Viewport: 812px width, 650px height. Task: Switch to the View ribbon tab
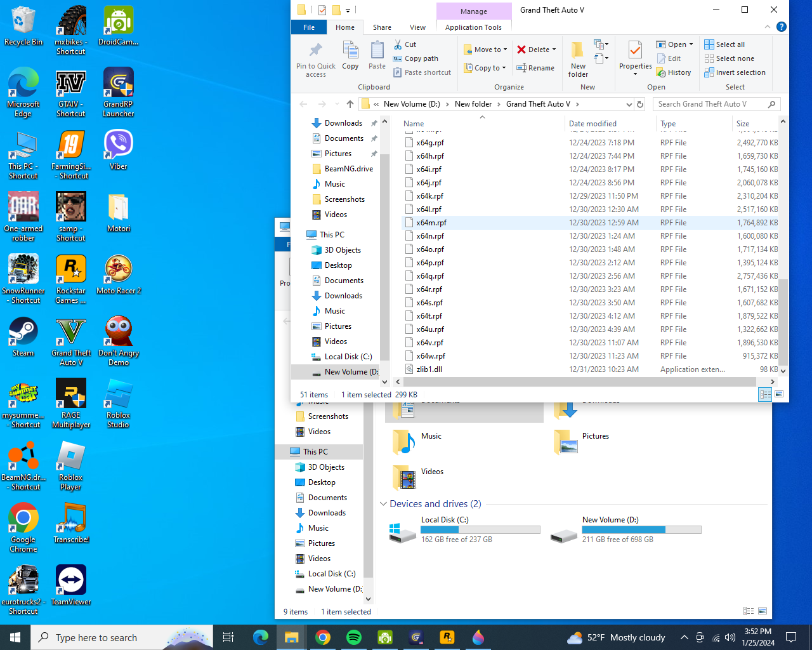click(x=417, y=27)
